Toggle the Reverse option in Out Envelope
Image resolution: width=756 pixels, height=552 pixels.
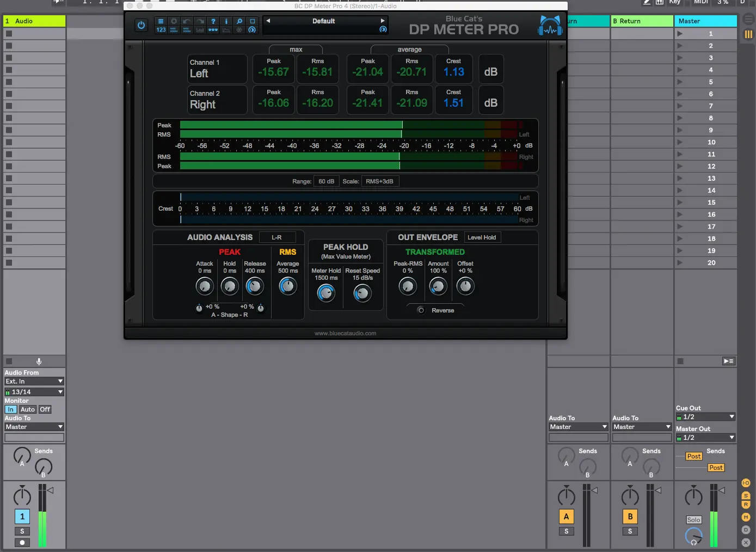pos(421,310)
